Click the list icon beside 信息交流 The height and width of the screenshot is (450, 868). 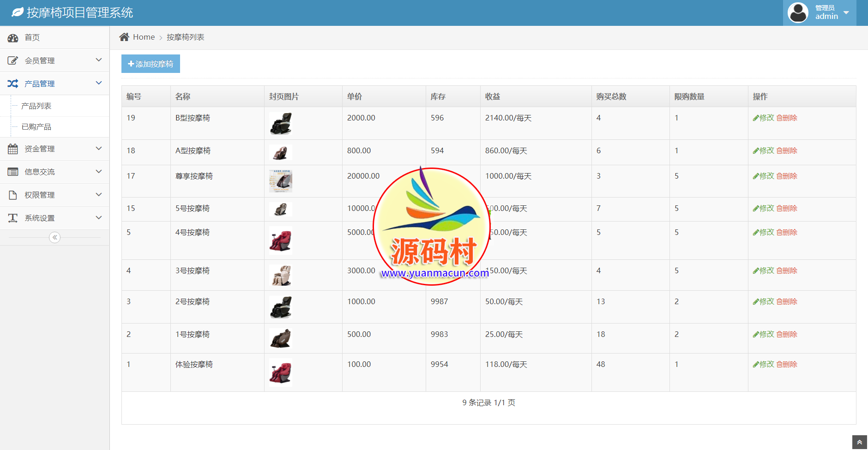pyautogui.click(x=13, y=172)
